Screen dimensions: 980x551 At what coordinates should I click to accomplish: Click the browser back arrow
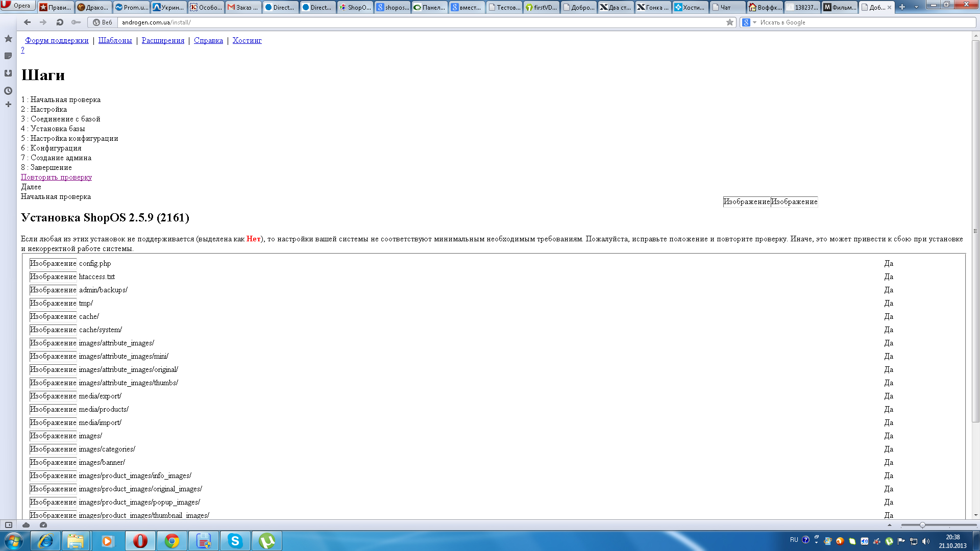point(28,22)
